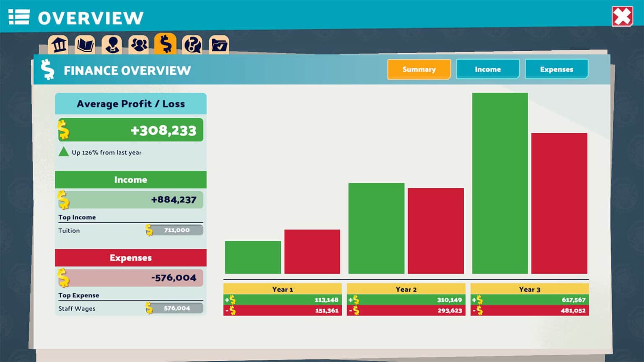Open the students group tab
This screenshot has height=362, width=644.
(x=139, y=44)
